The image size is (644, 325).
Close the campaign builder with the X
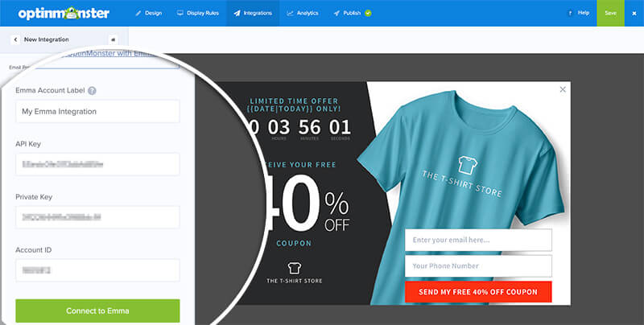click(x=634, y=13)
